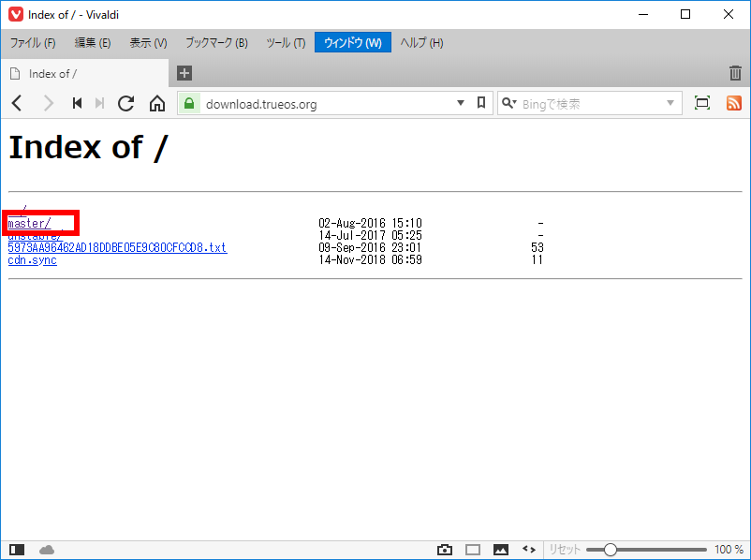
Task: Click the forward navigation arrow
Action: [x=49, y=103]
